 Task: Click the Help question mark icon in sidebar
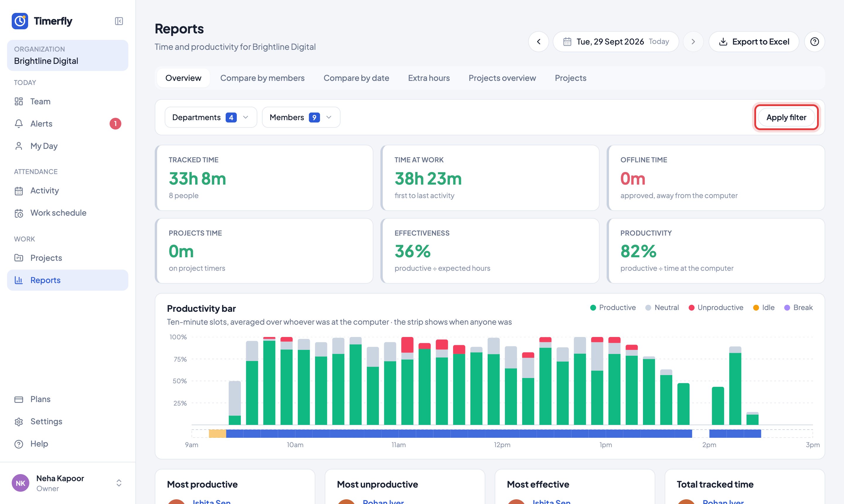point(19,444)
